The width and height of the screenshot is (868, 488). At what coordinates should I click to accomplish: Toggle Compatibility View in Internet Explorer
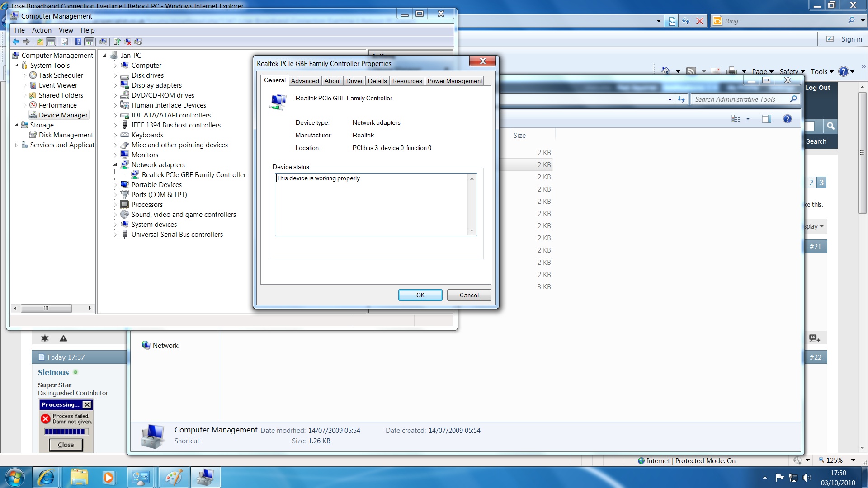coord(672,21)
